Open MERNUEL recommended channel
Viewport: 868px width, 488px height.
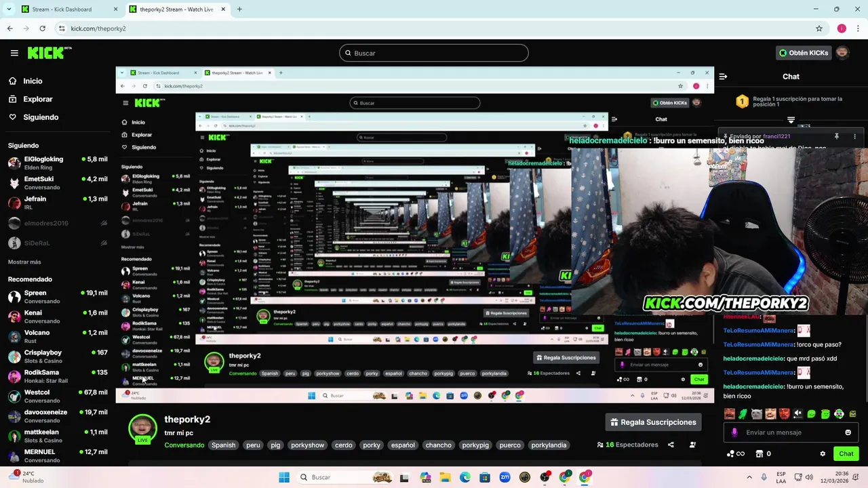[58, 455]
